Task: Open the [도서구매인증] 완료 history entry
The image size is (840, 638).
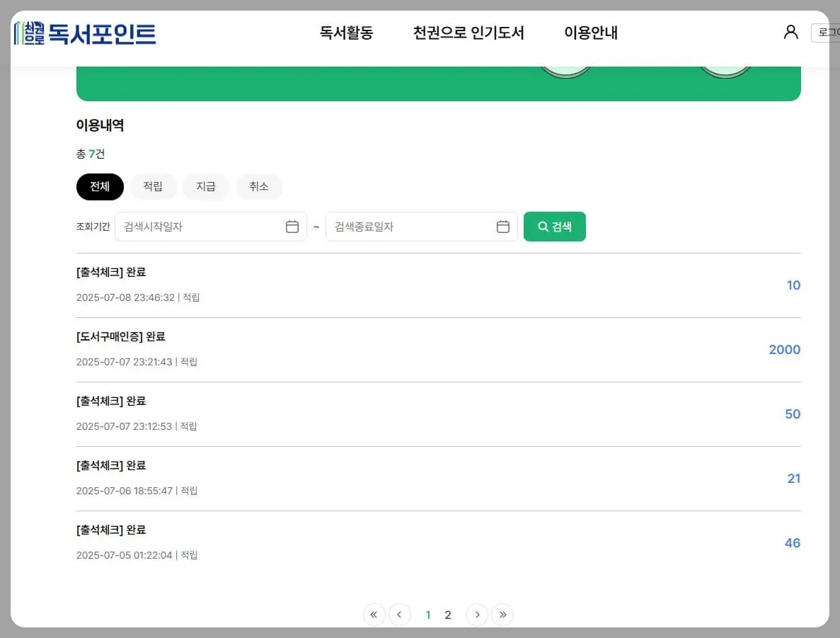Action: [120, 336]
